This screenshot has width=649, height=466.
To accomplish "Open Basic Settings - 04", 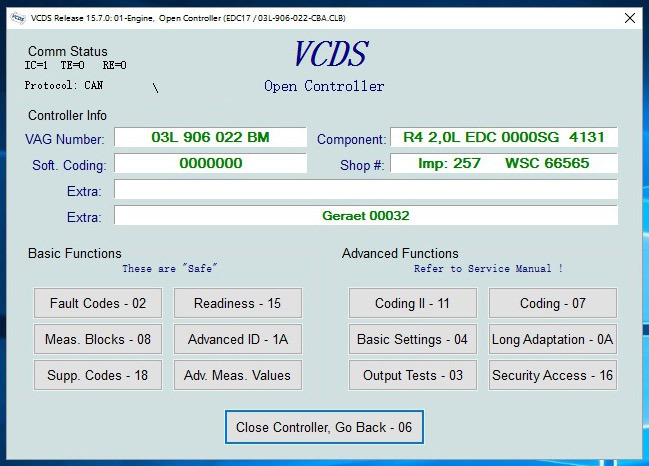I will [413, 339].
